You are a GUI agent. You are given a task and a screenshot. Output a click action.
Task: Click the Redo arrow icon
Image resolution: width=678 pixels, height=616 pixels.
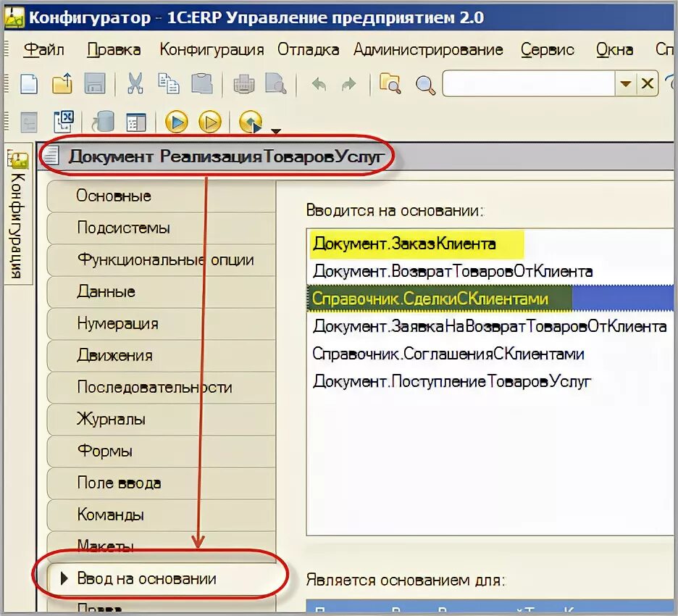[348, 83]
